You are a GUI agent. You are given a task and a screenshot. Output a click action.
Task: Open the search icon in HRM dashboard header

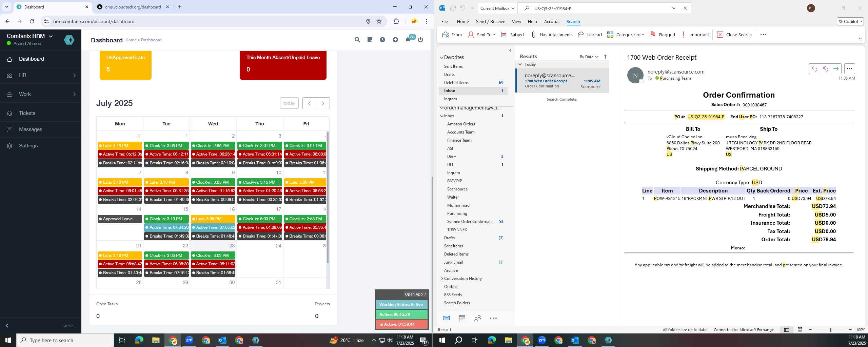click(x=357, y=40)
